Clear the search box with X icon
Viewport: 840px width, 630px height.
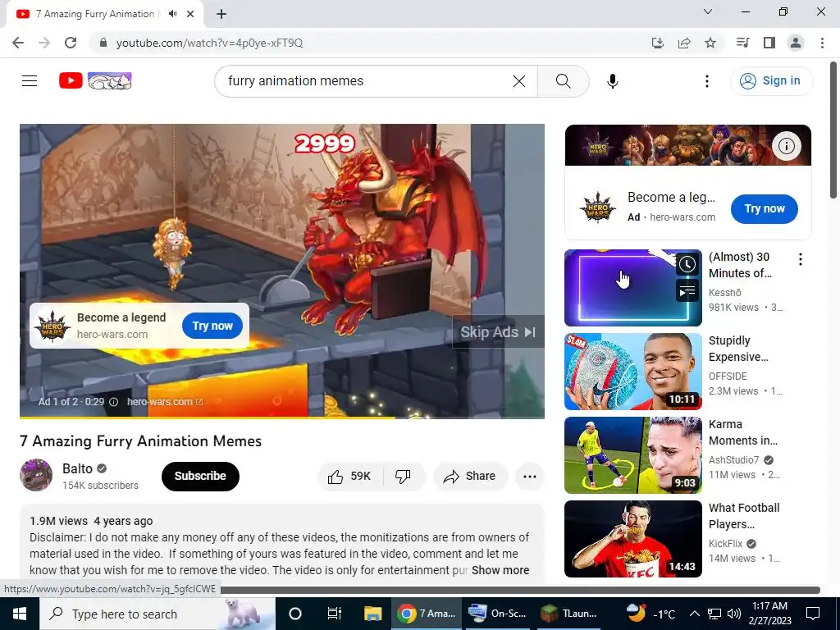pos(519,81)
